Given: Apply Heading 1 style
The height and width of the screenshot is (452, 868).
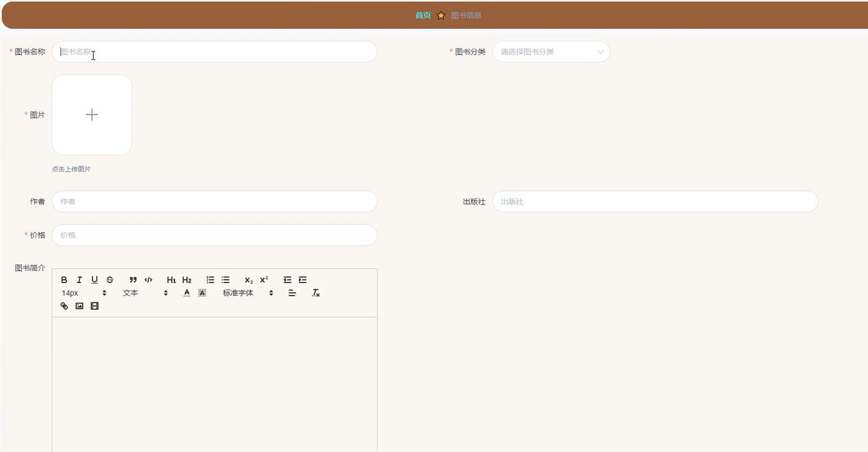Looking at the screenshot, I should pos(171,280).
